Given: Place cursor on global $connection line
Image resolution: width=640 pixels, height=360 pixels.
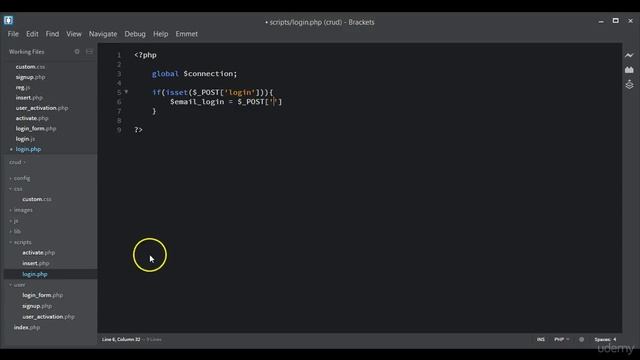Looking at the screenshot, I should coord(194,73).
